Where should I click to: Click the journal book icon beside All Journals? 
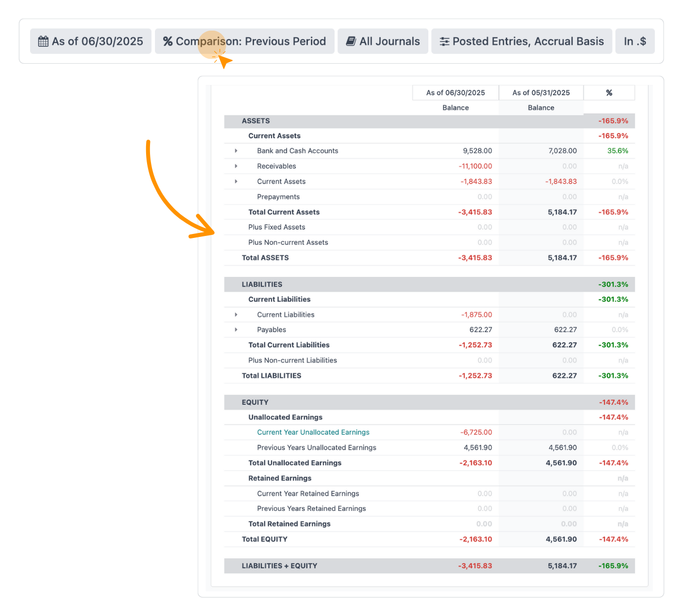point(350,41)
